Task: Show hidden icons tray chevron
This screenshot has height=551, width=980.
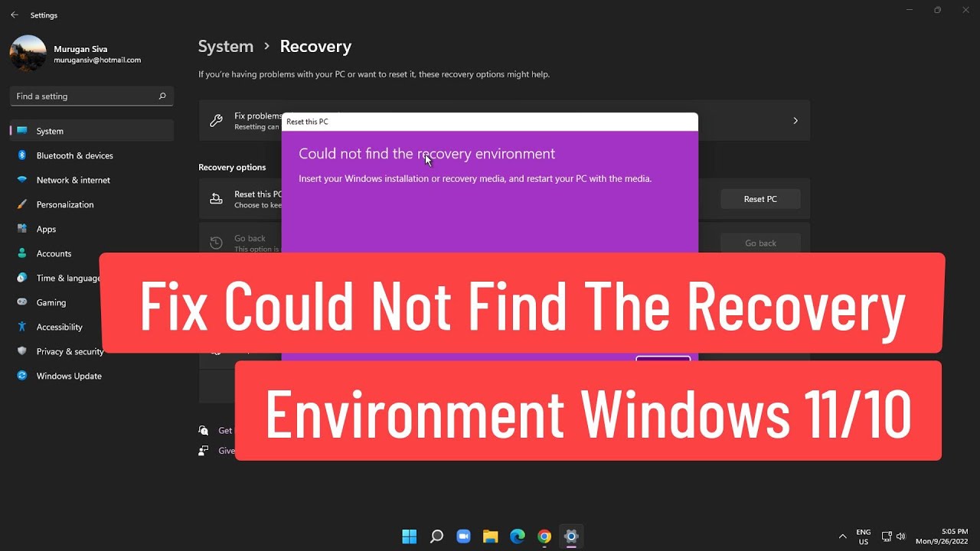Action: click(843, 536)
